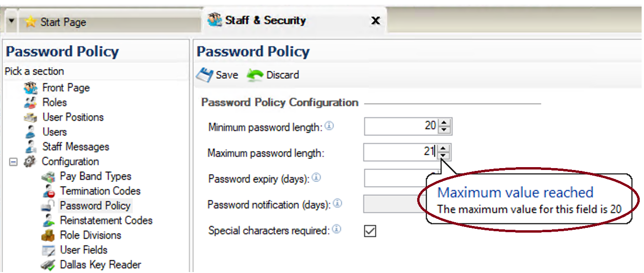Increase Minimum password length with up arrow

pyautogui.click(x=444, y=122)
